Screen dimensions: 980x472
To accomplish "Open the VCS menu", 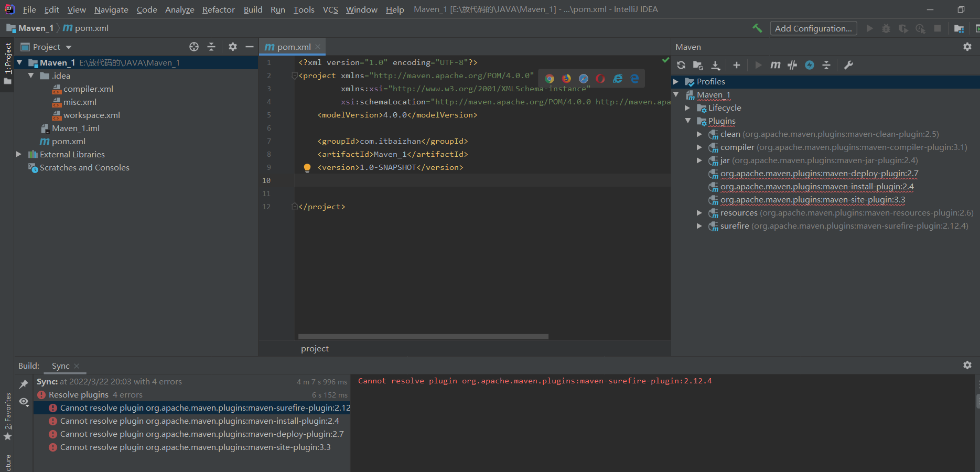I will pyautogui.click(x=330, y=9).
